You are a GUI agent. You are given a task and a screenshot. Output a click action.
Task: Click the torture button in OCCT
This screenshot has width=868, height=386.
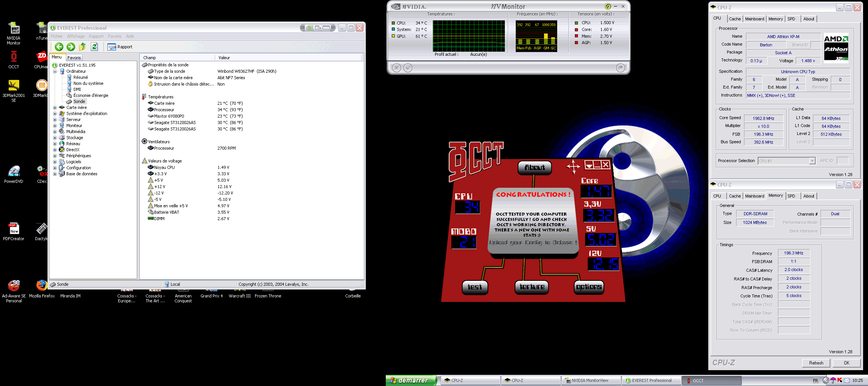coord(532,287)
